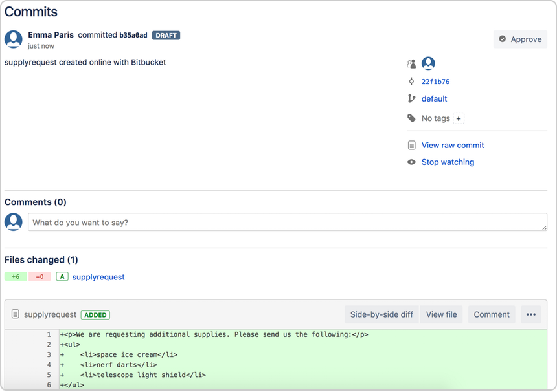Toggle Approve on this commit
557x392 pixels.
coord(520,39)
